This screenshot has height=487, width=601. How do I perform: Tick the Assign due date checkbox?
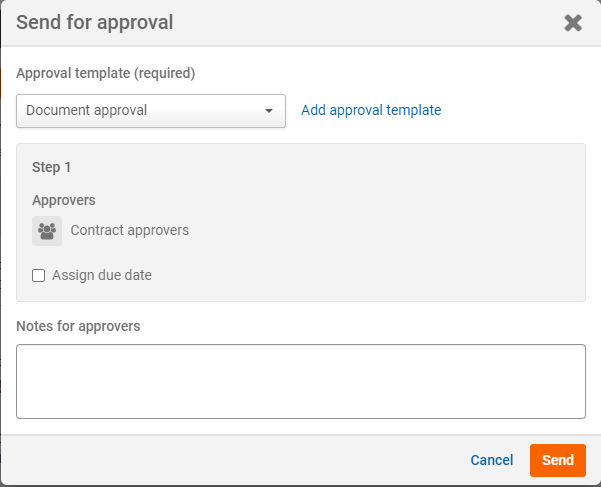[38, 275]
